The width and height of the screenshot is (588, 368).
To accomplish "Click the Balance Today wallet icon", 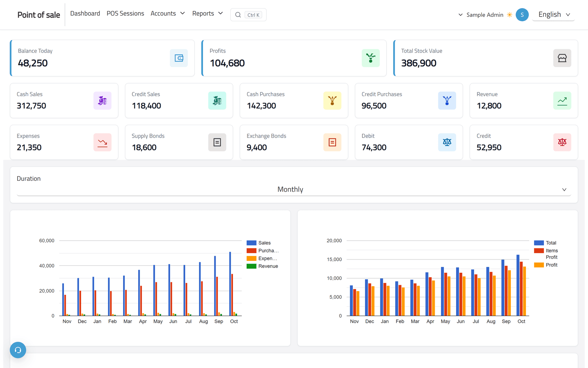I will 179,58.
